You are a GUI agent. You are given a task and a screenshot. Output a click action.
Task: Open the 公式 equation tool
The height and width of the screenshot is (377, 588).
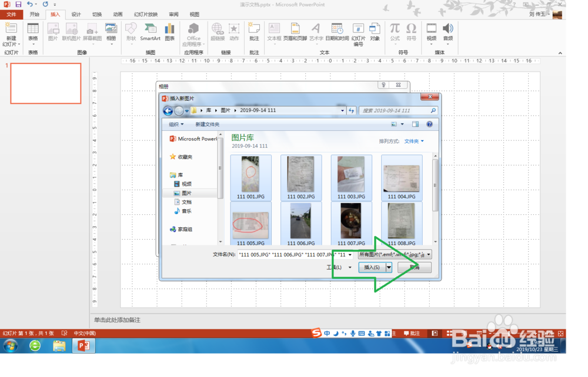(395, 32)
